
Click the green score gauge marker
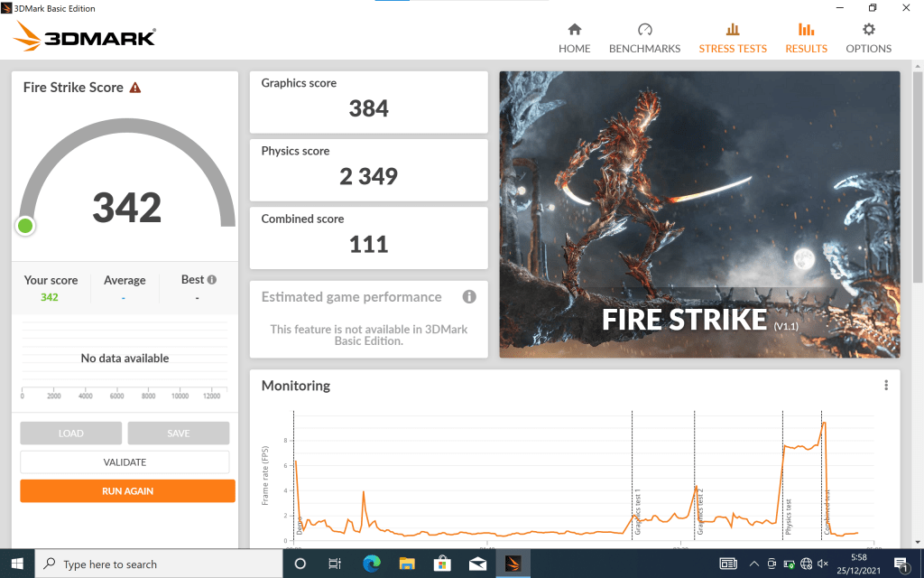(25, 225)
